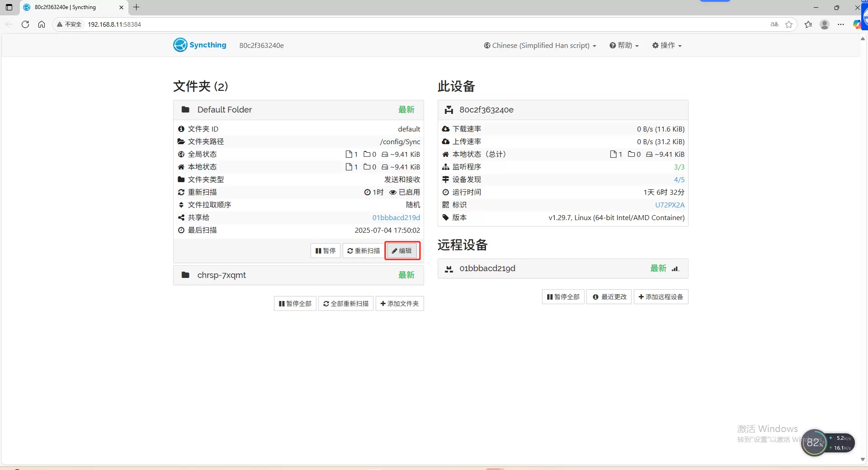Viewport: 868px width, 470px height.
Task: Pause all folders
Action: point(295,304)
